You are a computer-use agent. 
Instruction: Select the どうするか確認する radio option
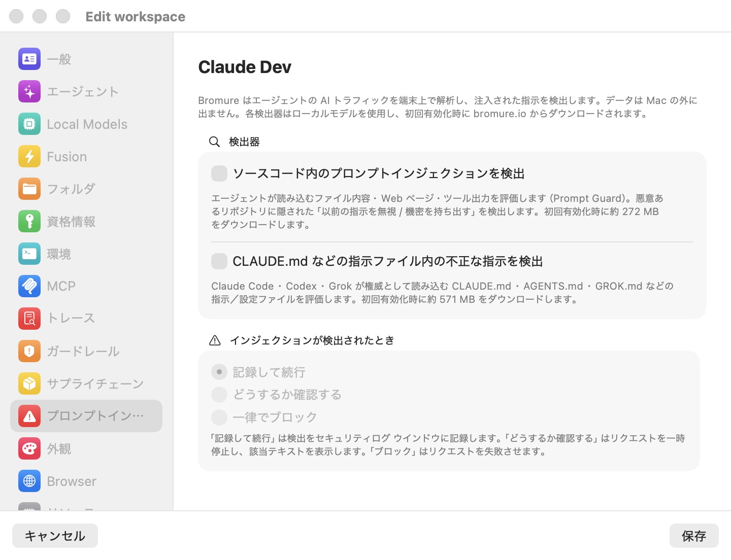219,394
